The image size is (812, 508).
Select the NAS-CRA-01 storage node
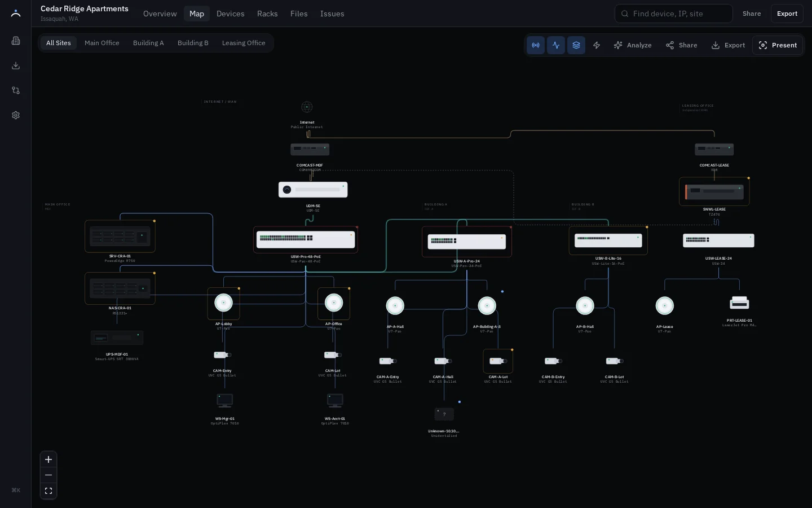120,288
